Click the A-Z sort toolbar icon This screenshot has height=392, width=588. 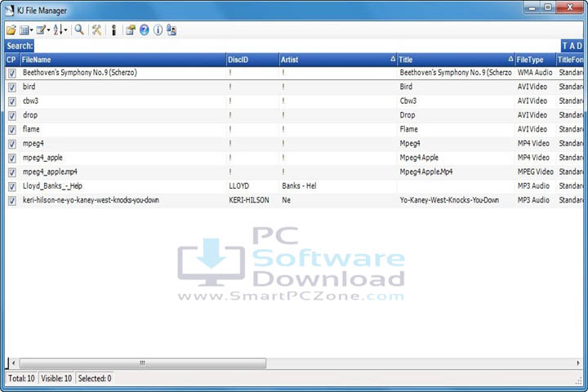point(58,29)
